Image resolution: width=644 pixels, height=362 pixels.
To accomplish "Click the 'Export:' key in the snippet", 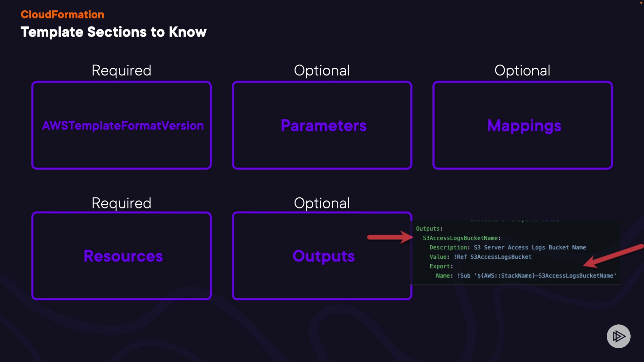I will [x=441, y=266].
